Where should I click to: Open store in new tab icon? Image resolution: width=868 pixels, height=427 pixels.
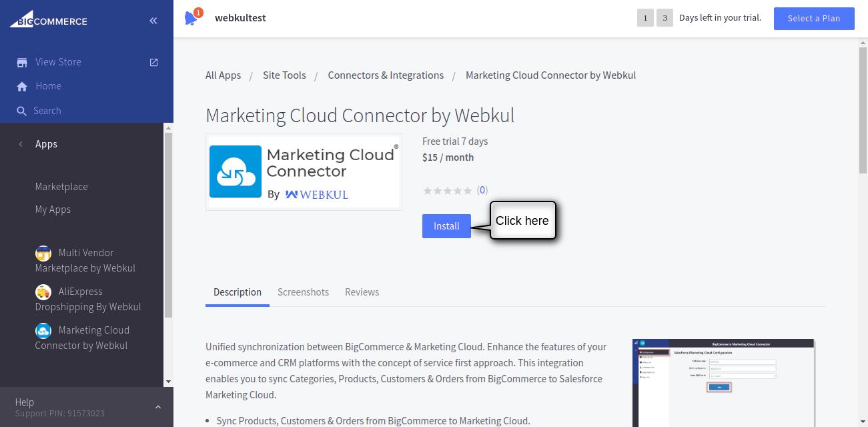tap(154, 62)
